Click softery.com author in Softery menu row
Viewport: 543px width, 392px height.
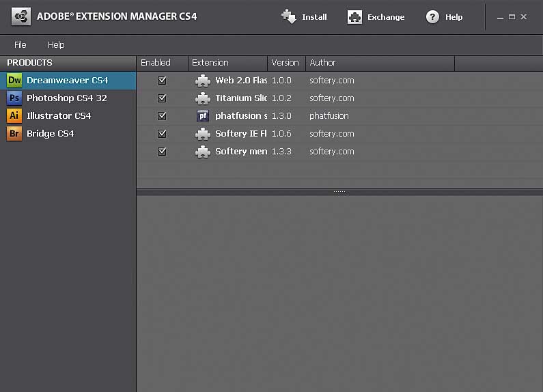[x=332, y=152]
